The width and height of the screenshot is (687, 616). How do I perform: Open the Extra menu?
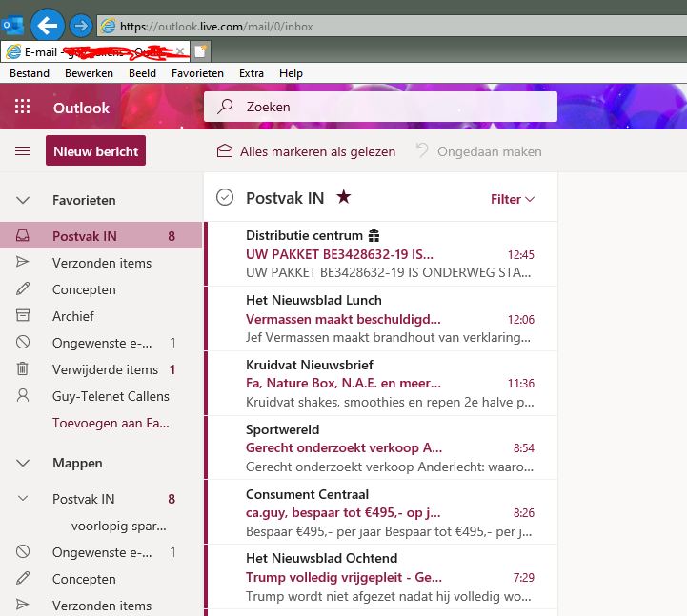coord(252,73)
